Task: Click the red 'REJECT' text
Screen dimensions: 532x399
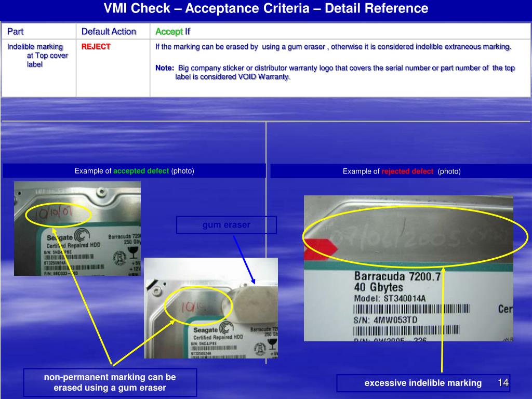Action: point(96,46)
